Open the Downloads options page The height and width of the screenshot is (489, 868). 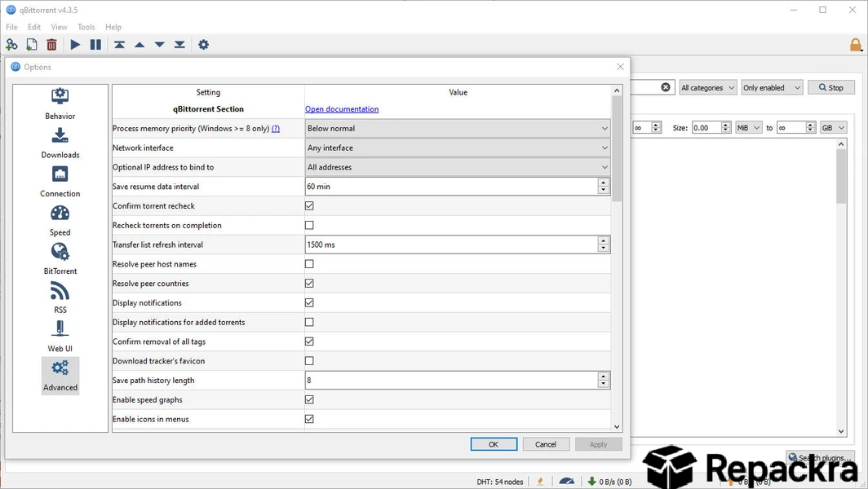60,143
